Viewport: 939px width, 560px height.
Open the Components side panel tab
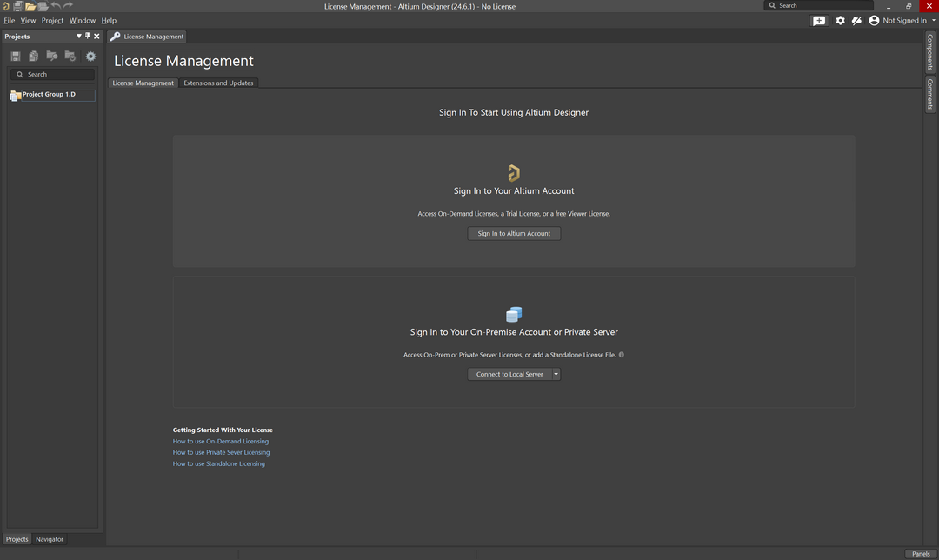point(929,53)
